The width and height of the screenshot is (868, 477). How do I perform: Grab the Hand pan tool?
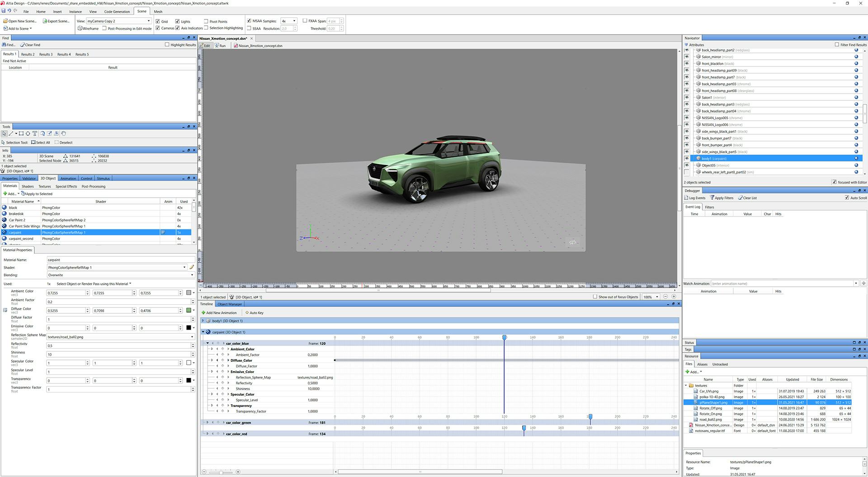click(x=63, y=134)
